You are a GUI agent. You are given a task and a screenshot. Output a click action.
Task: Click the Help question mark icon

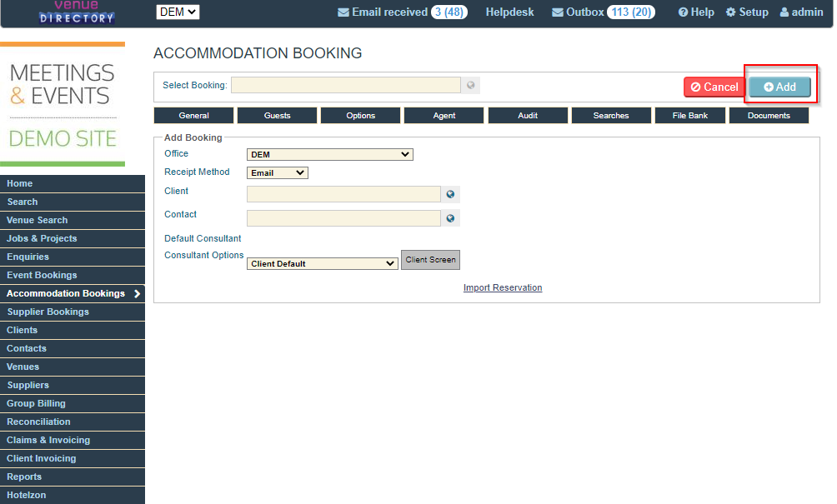[x=683, y=12]
